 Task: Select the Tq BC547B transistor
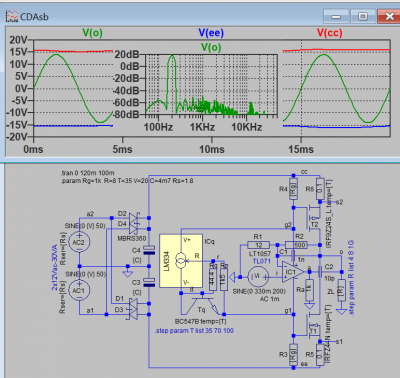pyautogui.click(x=202, y=304)
